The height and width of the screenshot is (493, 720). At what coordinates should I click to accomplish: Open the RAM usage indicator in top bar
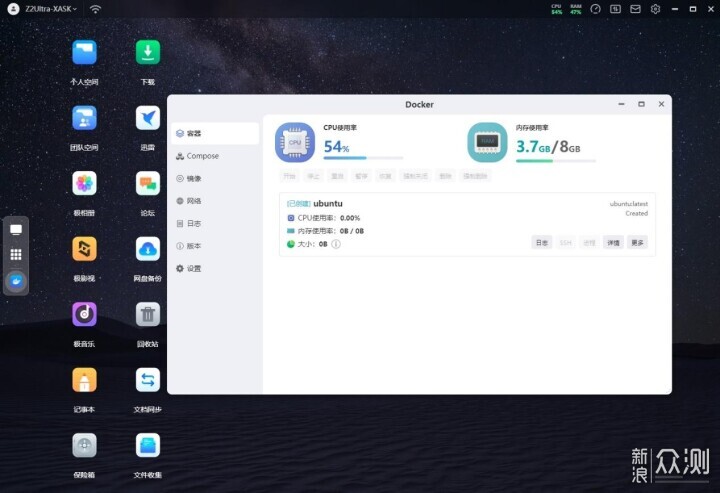pyautogui.click(x=576, y=9)
